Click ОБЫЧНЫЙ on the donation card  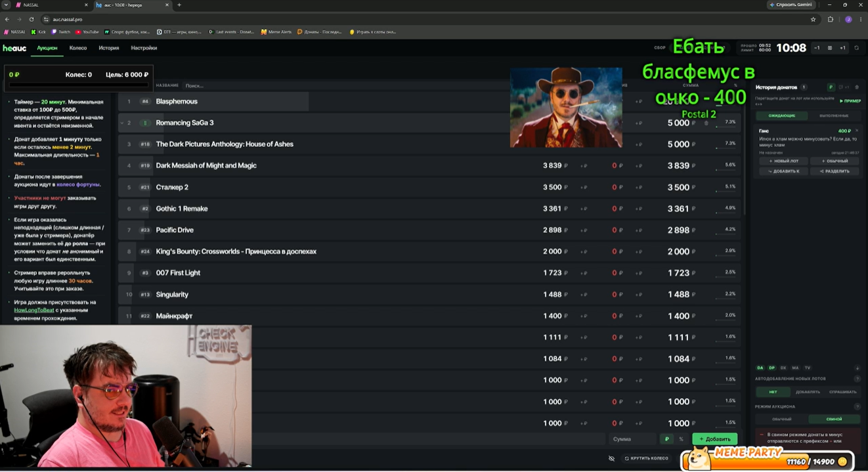835,161
